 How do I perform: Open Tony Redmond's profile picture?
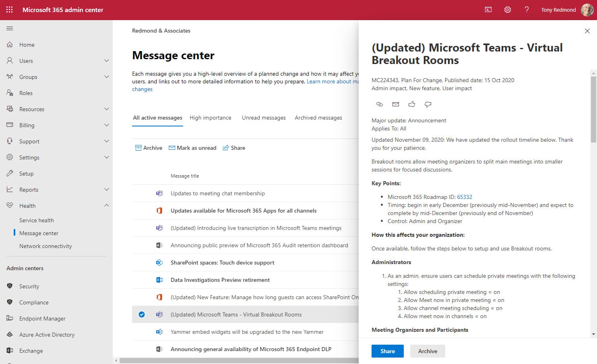coord(587,10)
